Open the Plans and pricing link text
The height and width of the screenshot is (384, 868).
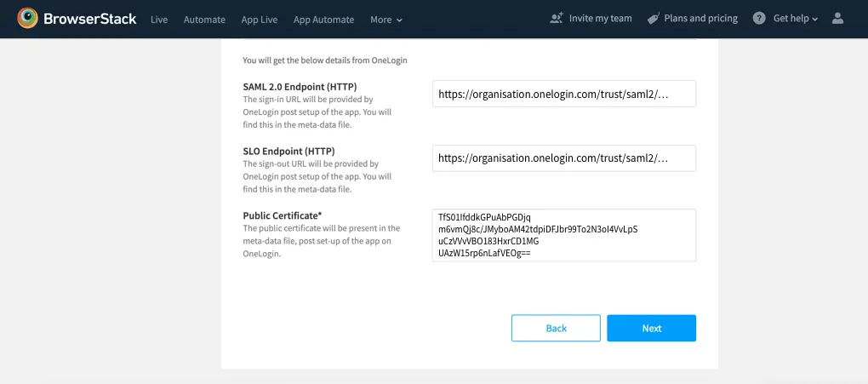coord(700,18)
